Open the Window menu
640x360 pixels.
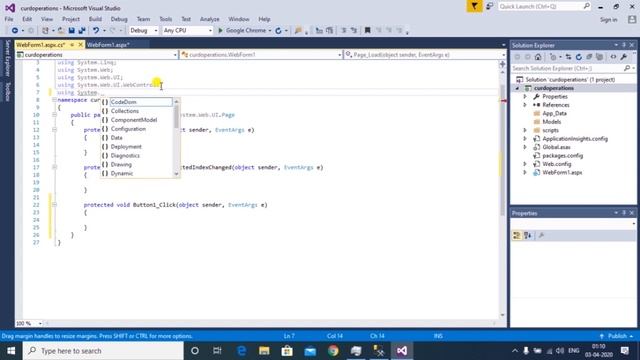click(239, 19)
